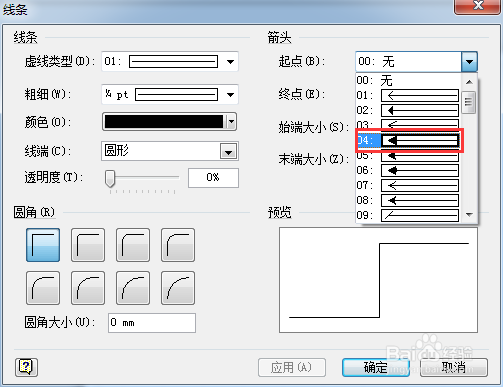Image resolution: width=503 pixels, height=387 pixels.
Task: Click arrow list scrollbar down arrow
Action: click(469, 215)
